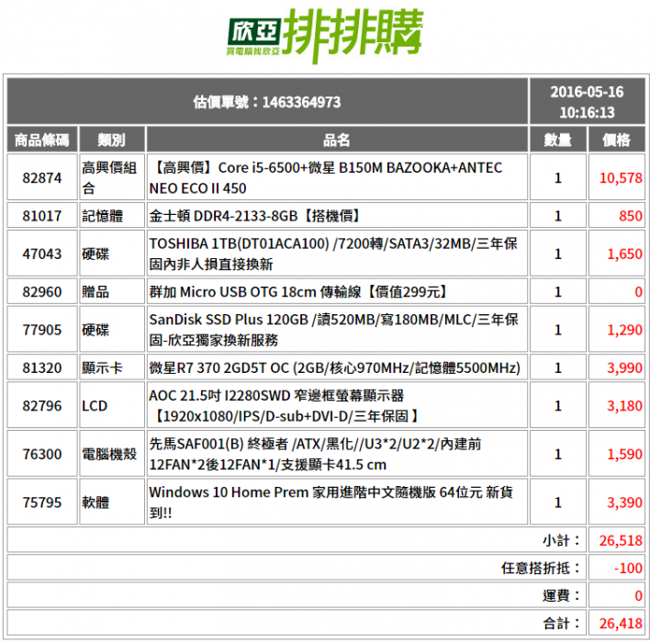Viewport: 661px width, 644px height.
Task: Click the 品名 column header
Action: click(x=336, y=140)
